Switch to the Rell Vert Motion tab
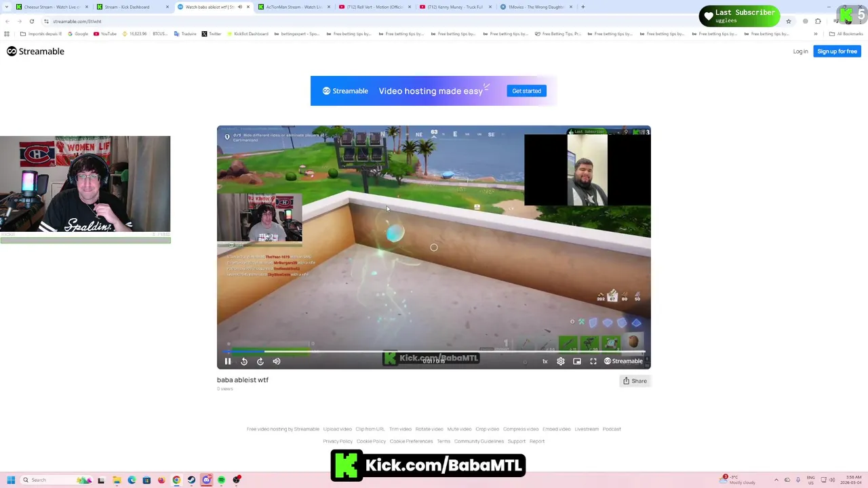Image resolution: width=868 pixels, height=488 pixels. [x=375, y=7]
